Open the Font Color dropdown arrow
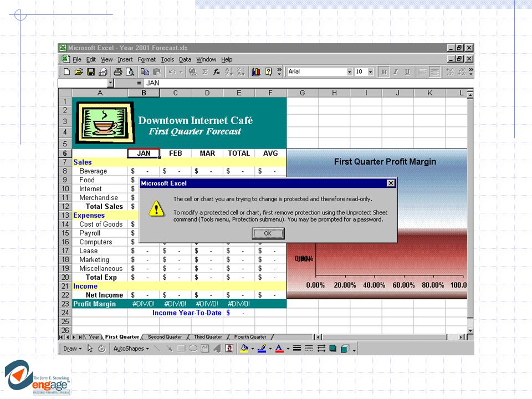Viewport: 532px width, 399px height. tap(288, 349)
